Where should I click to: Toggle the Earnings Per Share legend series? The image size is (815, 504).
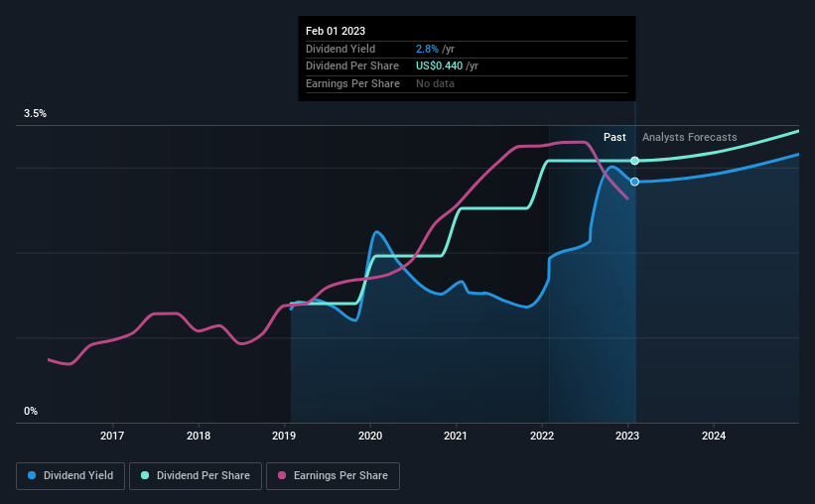333,476
